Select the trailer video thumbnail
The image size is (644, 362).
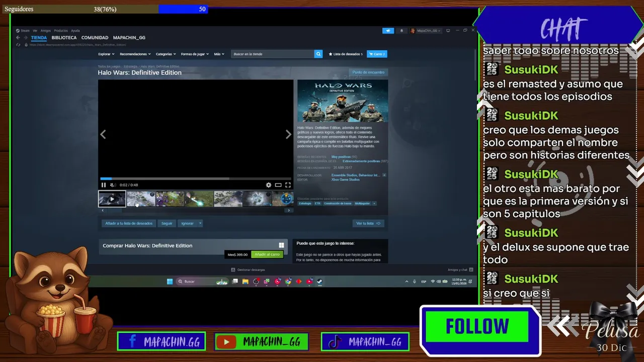pos(112,199)
